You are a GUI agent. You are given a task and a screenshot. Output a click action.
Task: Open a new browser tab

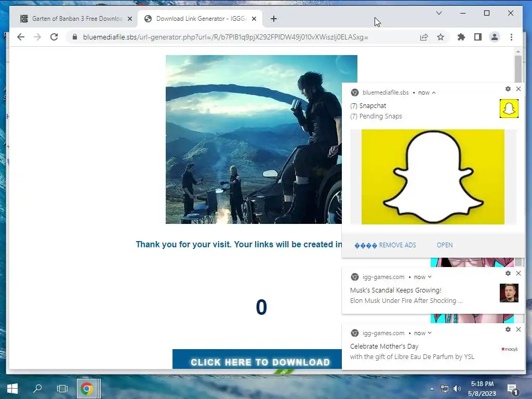pos(274,19)
